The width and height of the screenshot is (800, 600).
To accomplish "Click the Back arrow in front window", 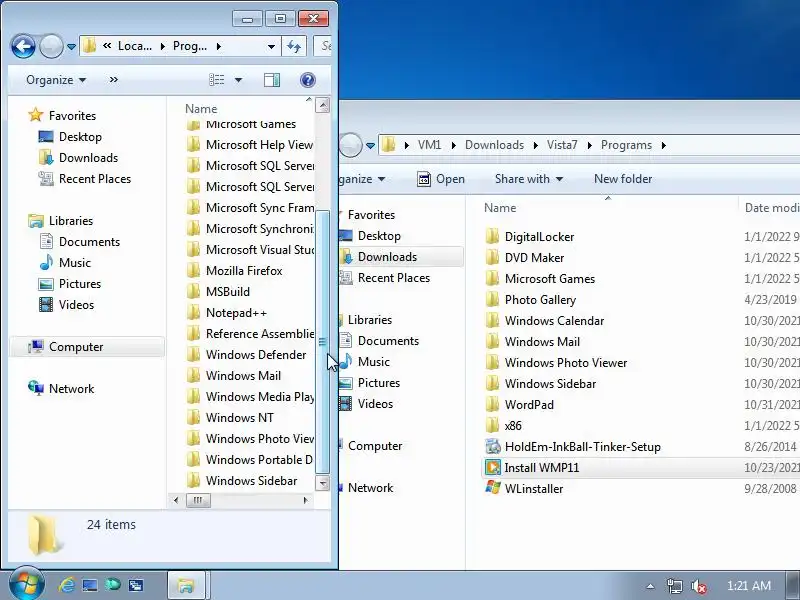I will pyautogui.click(x=23, y=46).
